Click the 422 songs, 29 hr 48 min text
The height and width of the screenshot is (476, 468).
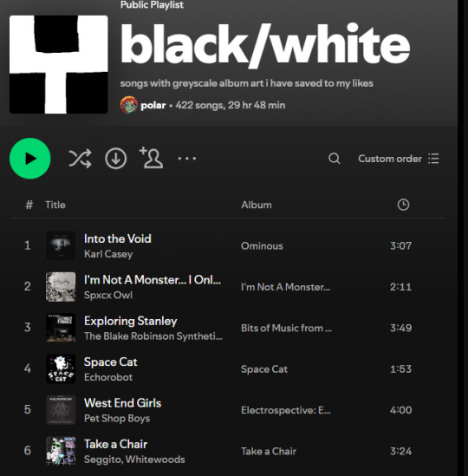click(x=231, y=105)
